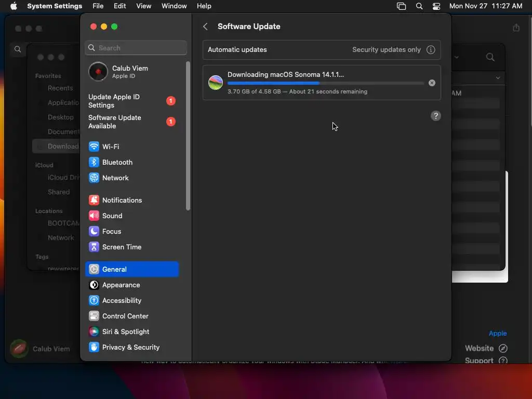Open the Apple menu

coord(14,6)
